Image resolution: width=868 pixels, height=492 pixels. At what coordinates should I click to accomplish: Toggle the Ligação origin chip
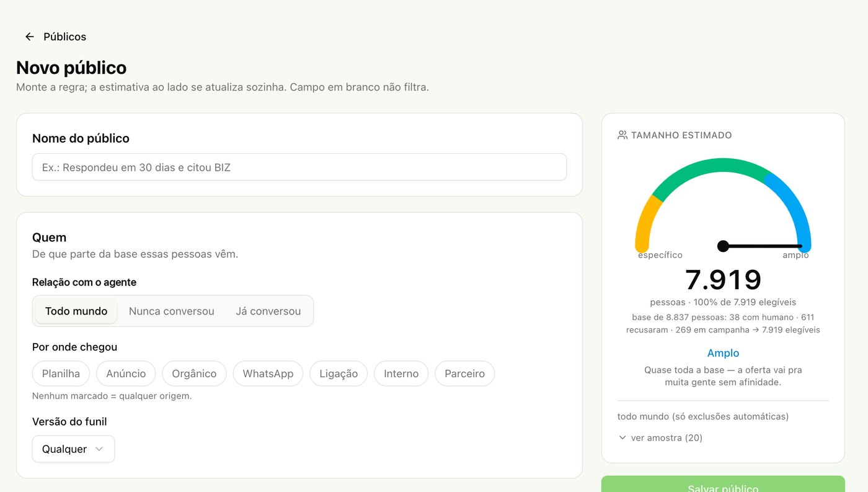(x=339, y=373)
